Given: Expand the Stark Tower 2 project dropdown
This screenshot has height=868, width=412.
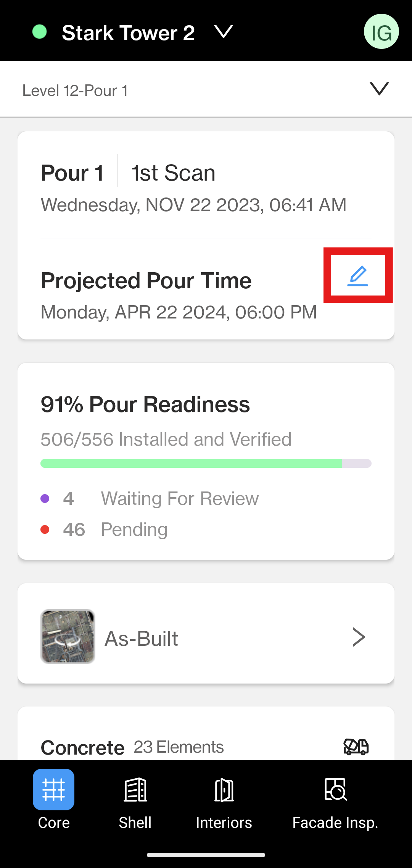Looking at the screenshot, I should click(x=224, y=32).
